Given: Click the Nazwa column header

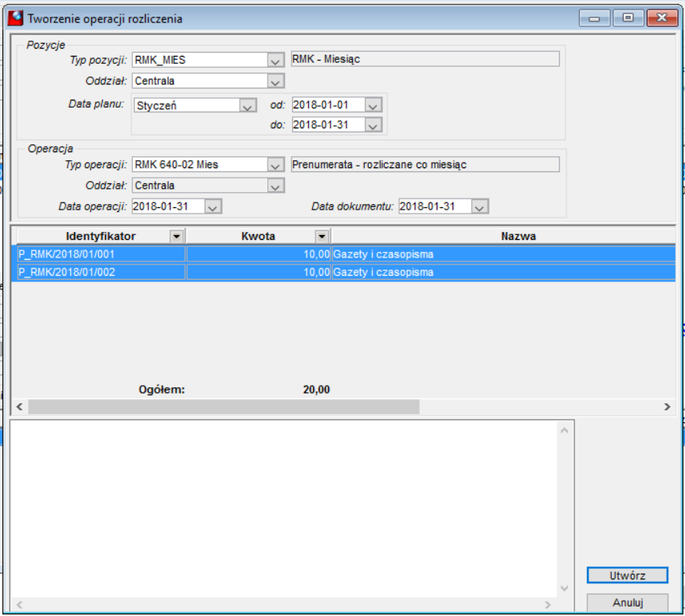Looking at the screenshot, I should pos(518,237).
